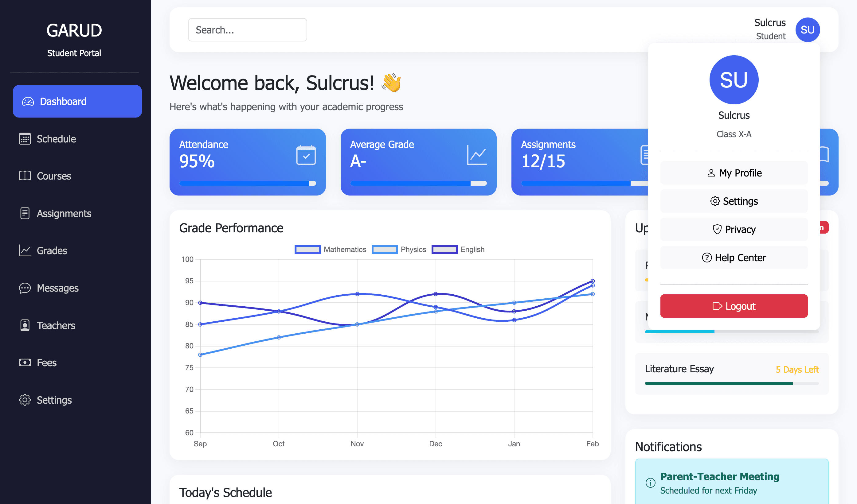
Task: Click the Search input field
Action: pyautogui.click(x=247, y=30)
